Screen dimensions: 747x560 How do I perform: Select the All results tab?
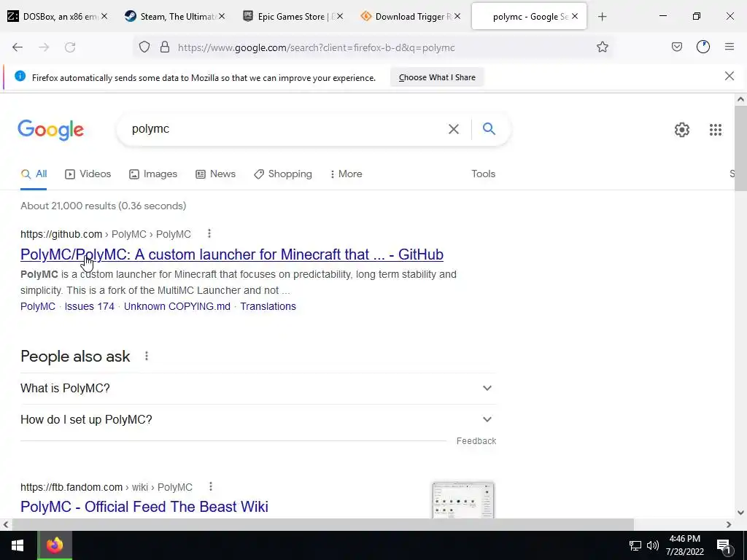34,174
